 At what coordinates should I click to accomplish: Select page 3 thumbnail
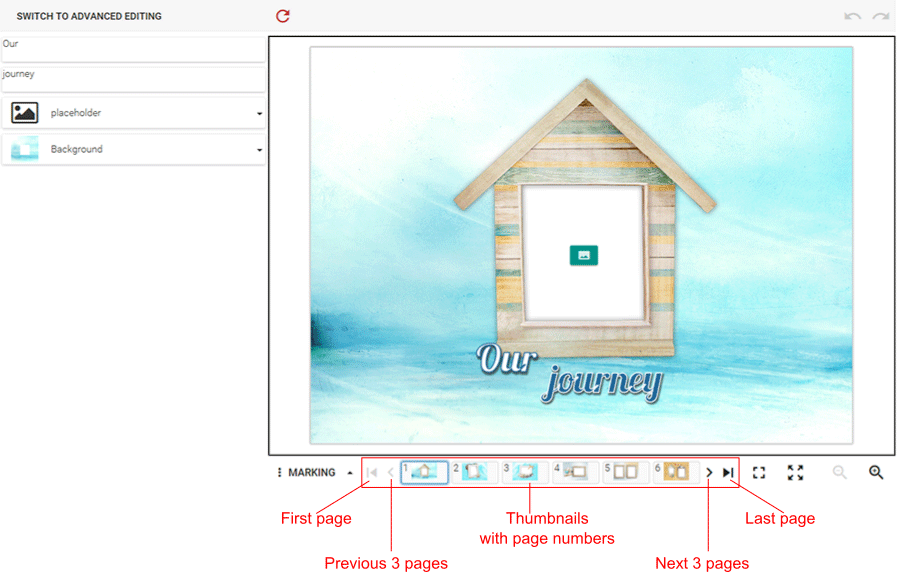[x=525, y=472]
